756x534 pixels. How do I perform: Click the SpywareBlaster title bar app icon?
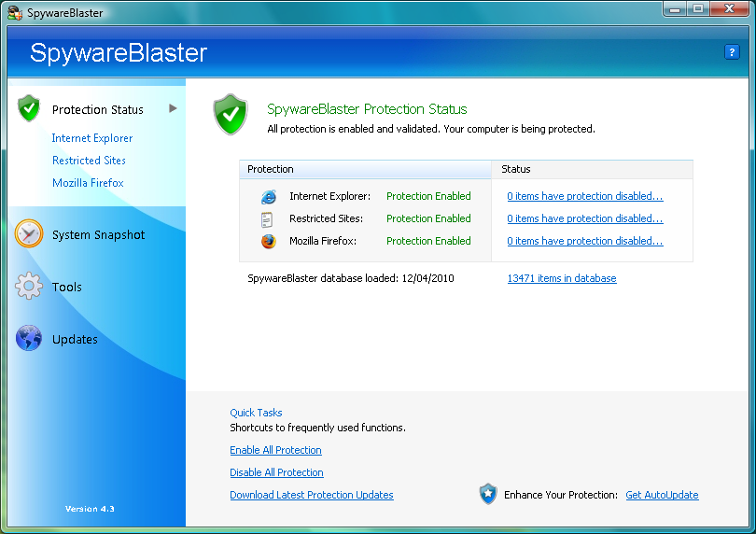pyautogui.click(x=15, y=13)
